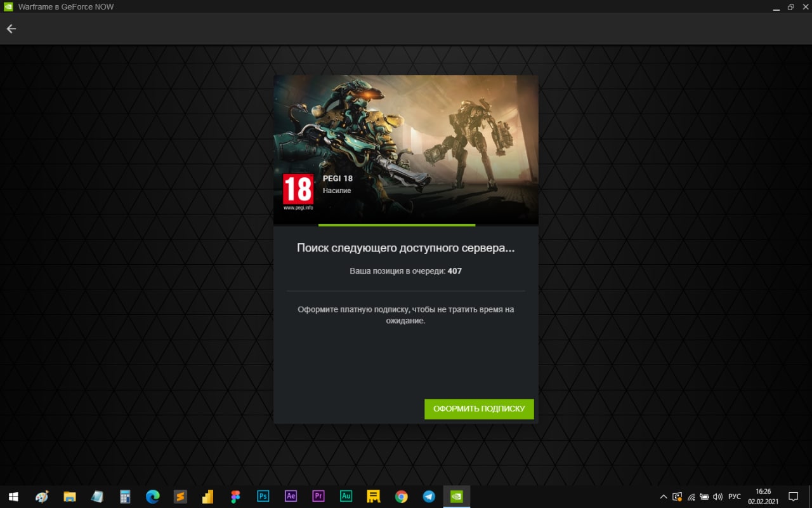Click the NVIDIA logo in the title bar

9,7
